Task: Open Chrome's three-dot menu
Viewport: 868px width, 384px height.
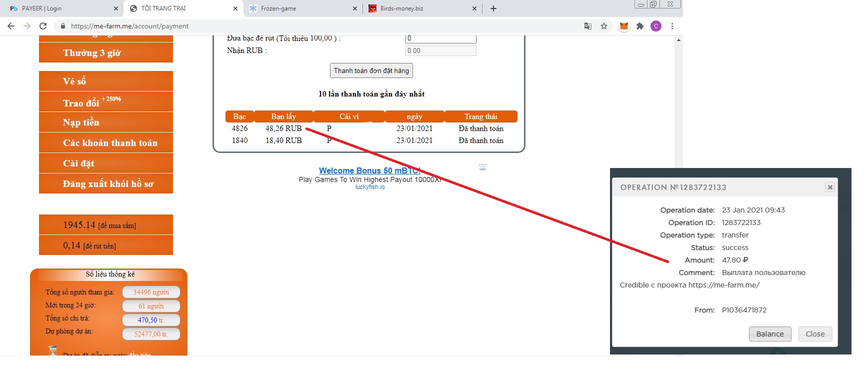Action: coord(672,26)
